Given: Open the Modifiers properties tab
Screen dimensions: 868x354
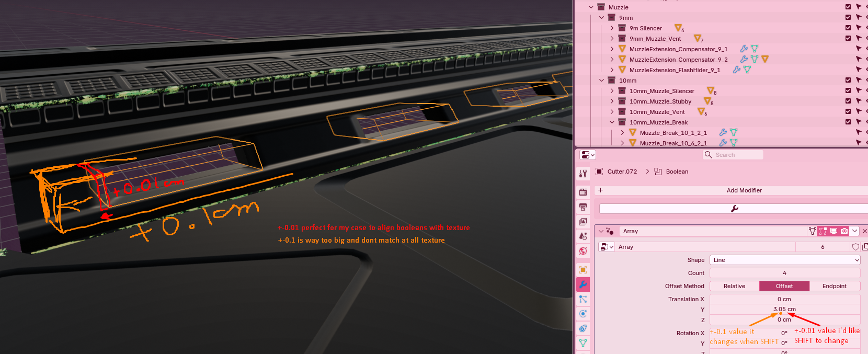Looking at the screenshot, I should (x=583, y=284).
